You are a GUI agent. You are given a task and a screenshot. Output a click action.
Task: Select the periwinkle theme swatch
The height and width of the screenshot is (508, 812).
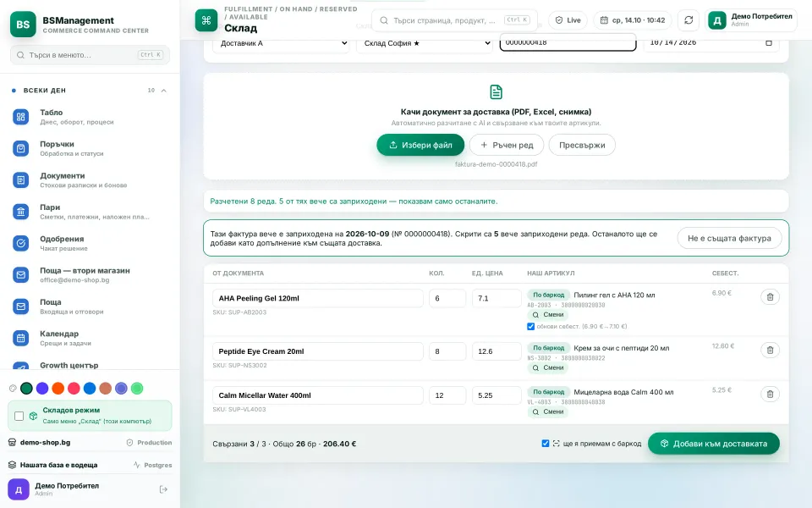[121, 389]
